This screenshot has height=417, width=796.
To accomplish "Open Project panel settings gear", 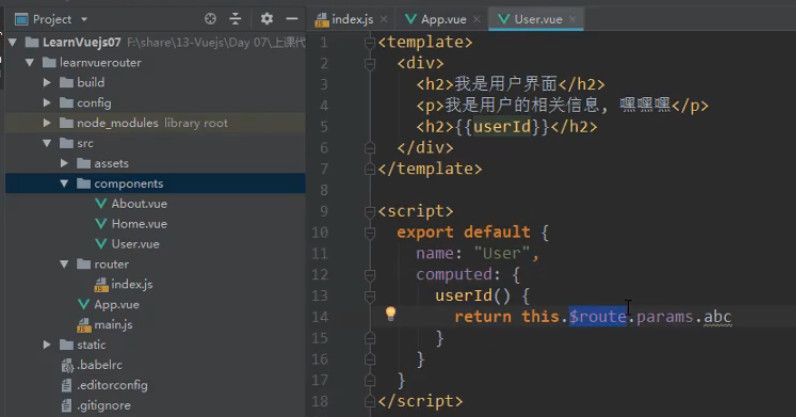I will click(267, 19).
